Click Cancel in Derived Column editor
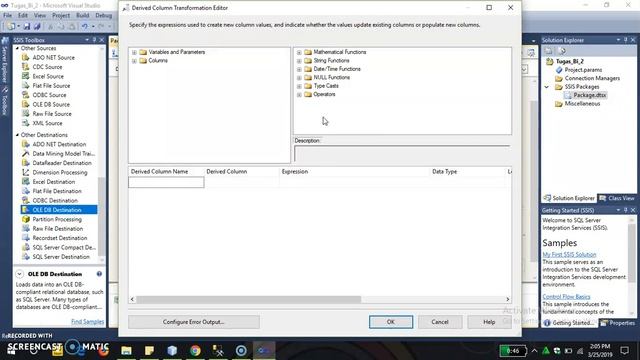640x360 pixels. pos(440,322)
